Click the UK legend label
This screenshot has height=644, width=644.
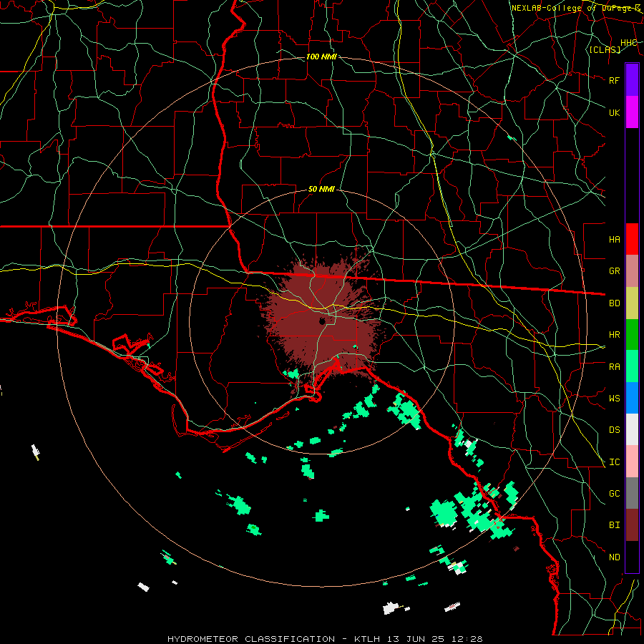pos(614,112)
